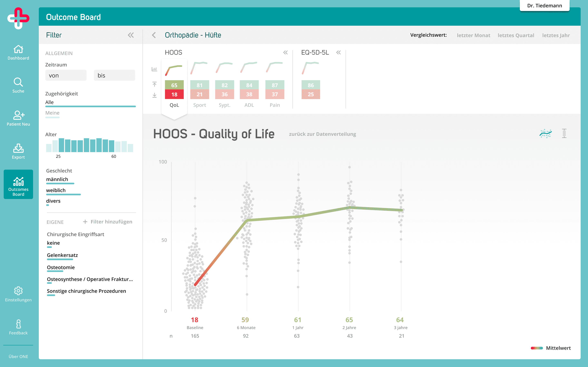Click the bar chart icon beside HOOS
Viewport: 588px width, 367px height.
click(154, 69)
